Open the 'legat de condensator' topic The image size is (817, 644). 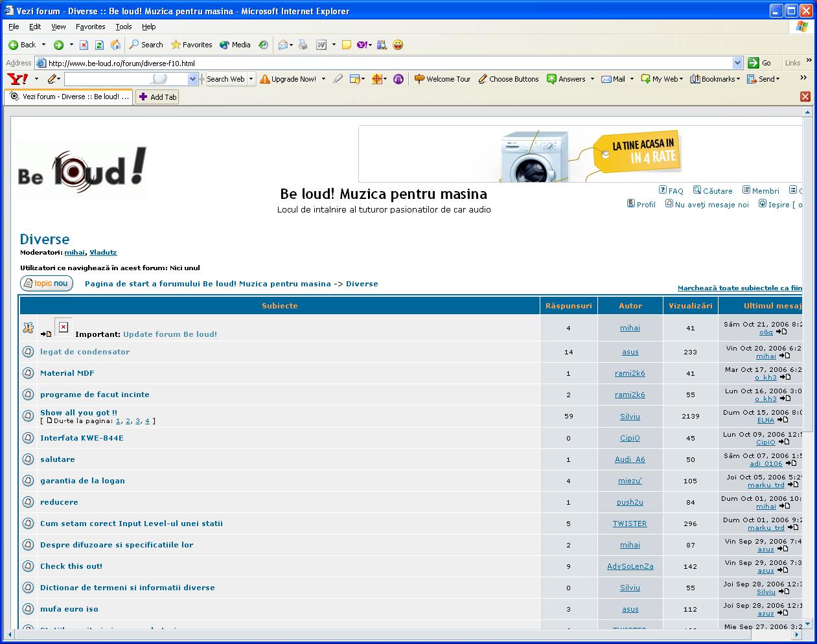[x=85, y=352]
